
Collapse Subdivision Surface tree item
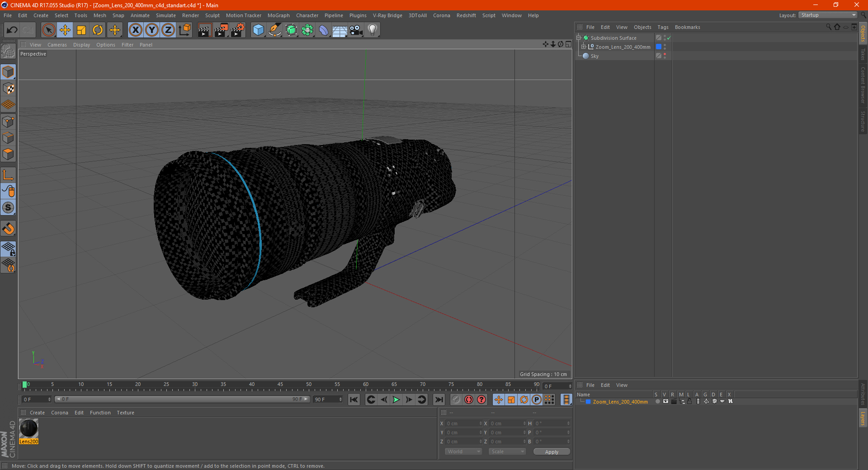coord(578,38)
